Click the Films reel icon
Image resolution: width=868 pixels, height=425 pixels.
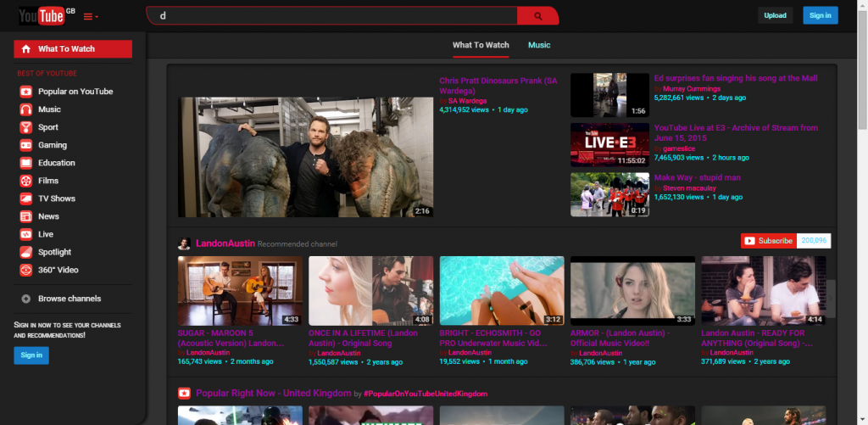25,181
